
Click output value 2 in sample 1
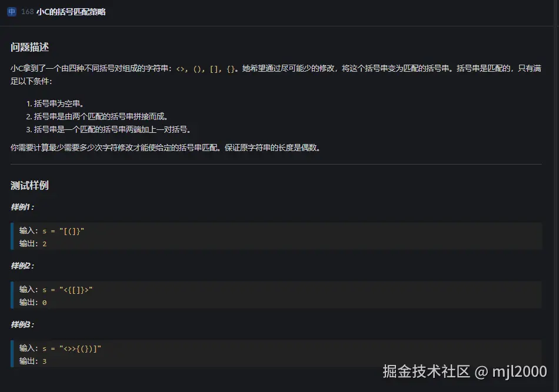point(44,244)
